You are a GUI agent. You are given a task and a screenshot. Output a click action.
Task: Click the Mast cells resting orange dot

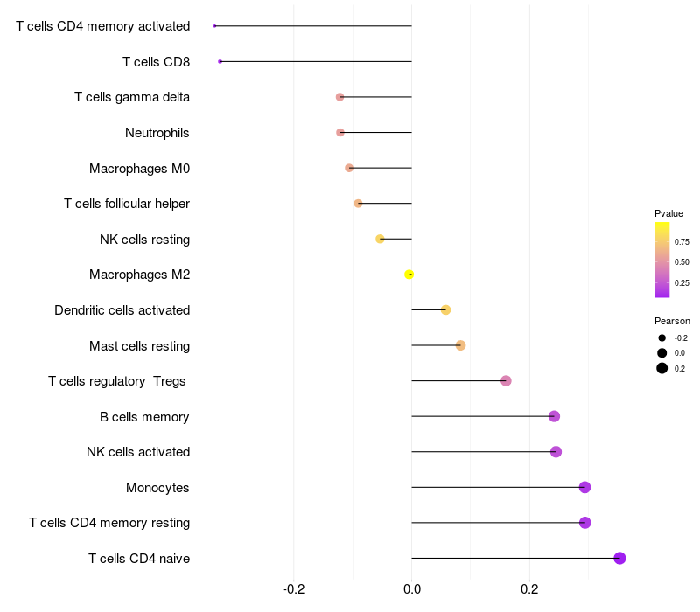click(x=461, y=345)
